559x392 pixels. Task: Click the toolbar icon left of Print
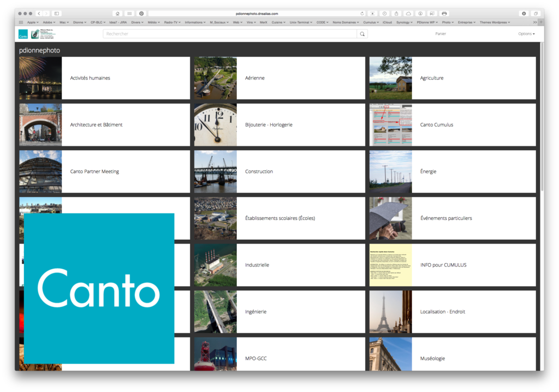pos(432,14)
